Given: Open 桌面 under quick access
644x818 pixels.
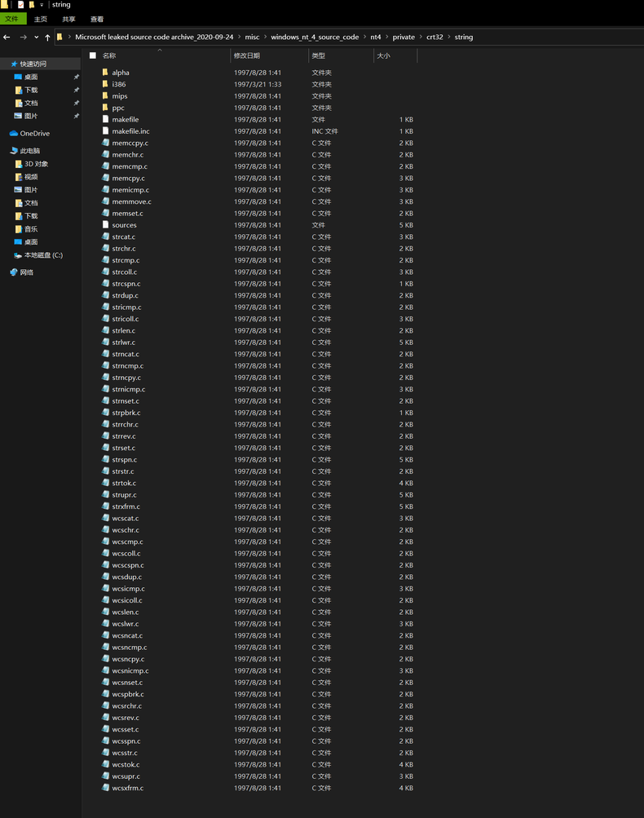Looking at the screenshot, I should [31, 77].
